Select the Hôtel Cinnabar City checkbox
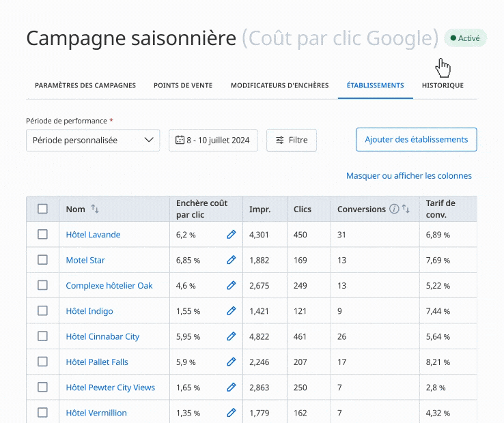 [42, 336]
